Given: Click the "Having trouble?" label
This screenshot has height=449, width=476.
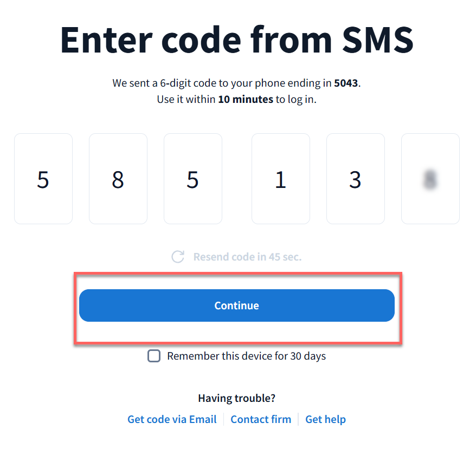Looking at the screenshot, I should 237,398.
